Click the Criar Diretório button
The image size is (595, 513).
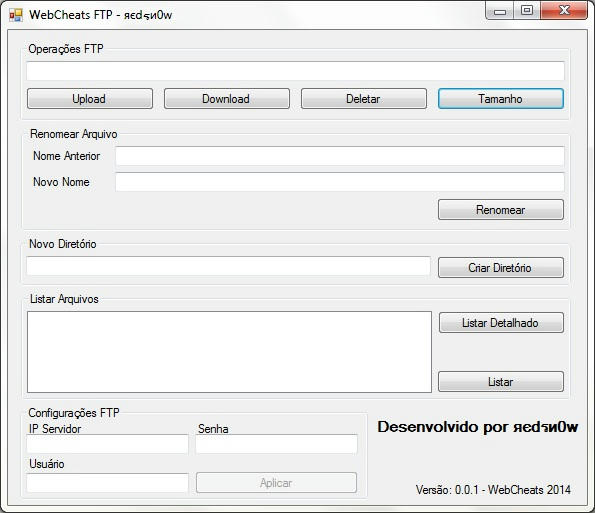click(x=501, y=268)
